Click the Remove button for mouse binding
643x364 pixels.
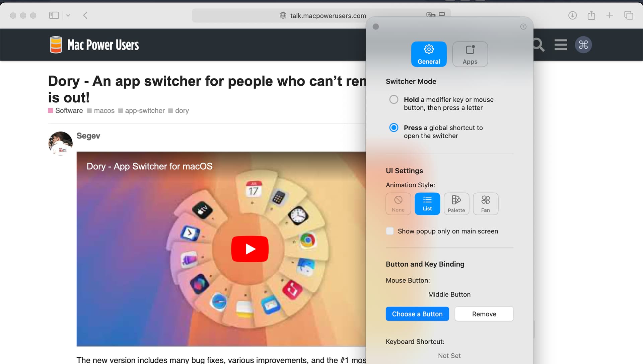point(484,314)
